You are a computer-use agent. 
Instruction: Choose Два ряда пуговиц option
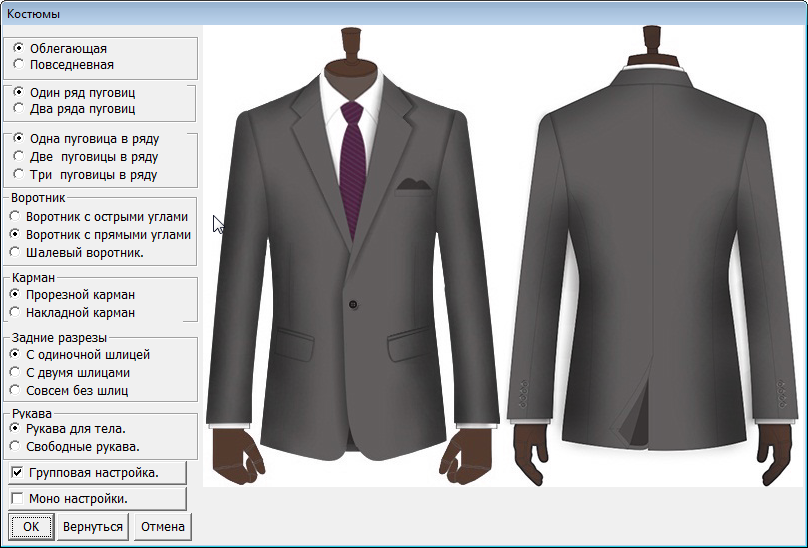pyautogui.click(x=19, y=109)
